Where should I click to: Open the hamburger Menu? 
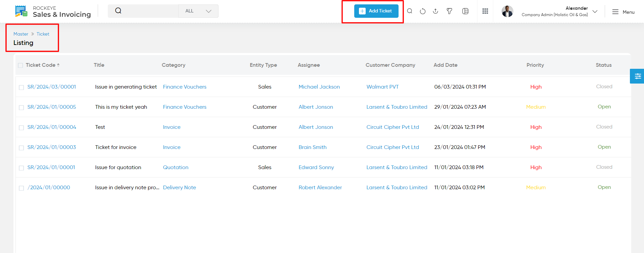(623, 12)
